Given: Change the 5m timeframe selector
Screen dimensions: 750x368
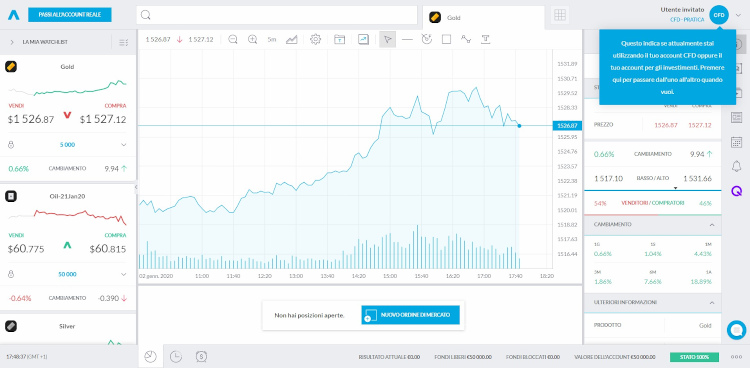Looking at the screenshot, I should click(x=272, y=40).
